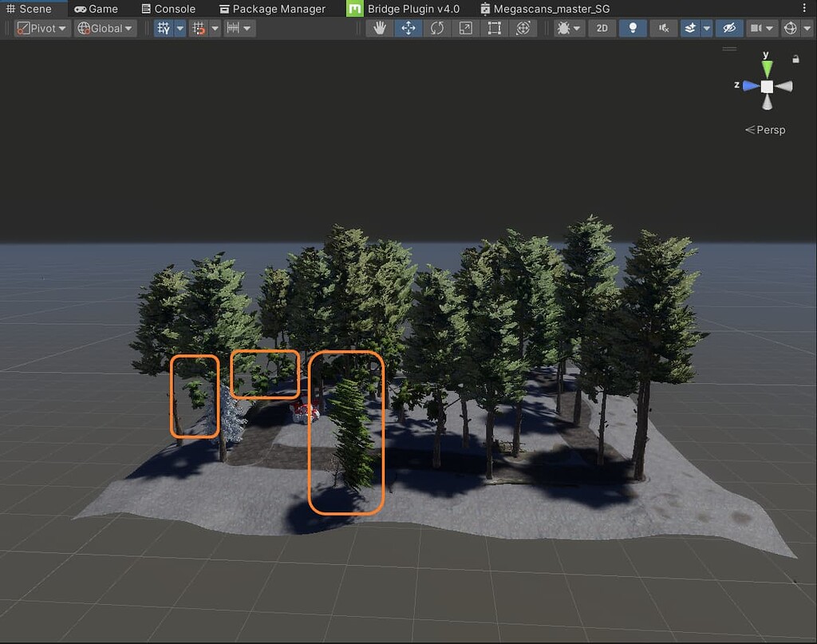Select the Rect Transform tool

pos(494,28)
